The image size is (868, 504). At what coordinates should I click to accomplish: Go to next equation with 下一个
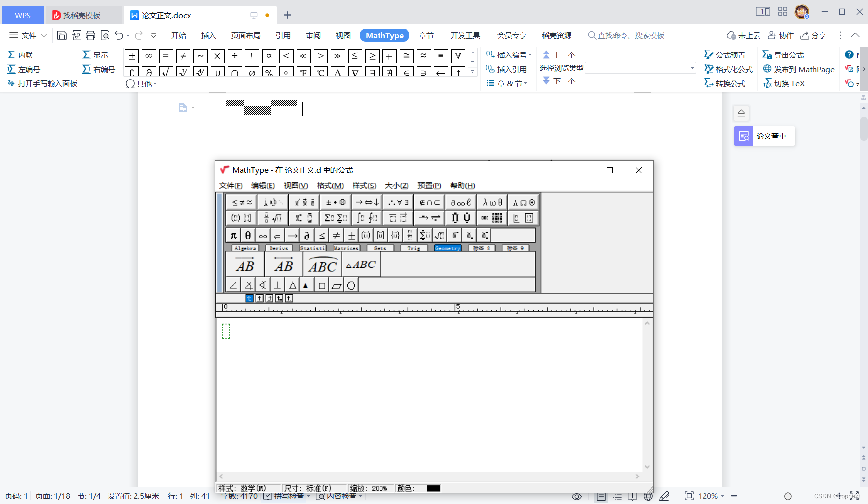click(559, 80)
